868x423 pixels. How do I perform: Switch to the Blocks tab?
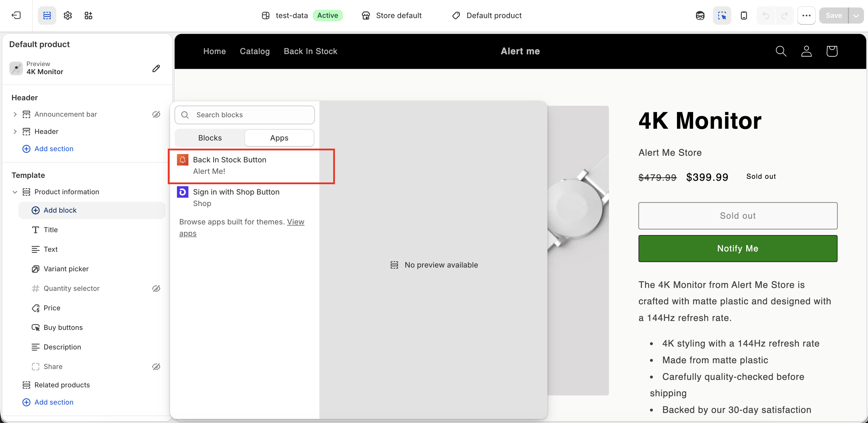click(210, 138)
